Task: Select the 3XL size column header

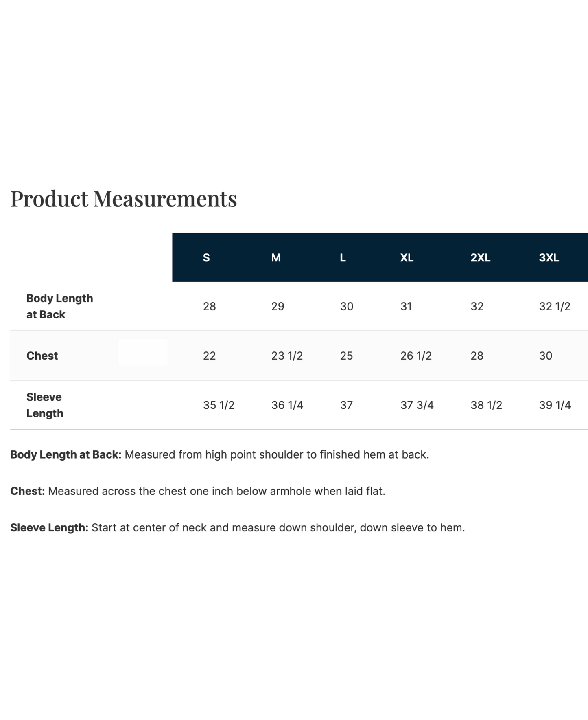Action: pyautogui.click(x=549, y=258)
